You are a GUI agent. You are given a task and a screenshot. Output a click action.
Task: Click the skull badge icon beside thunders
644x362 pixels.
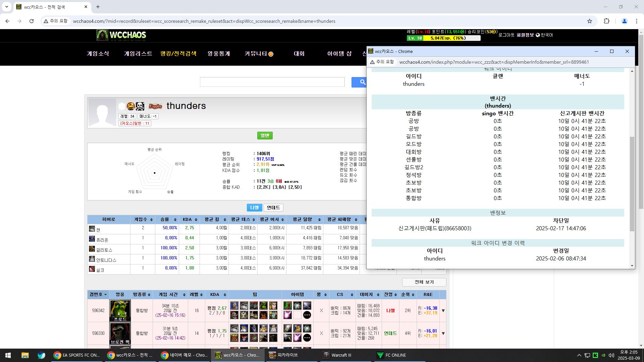(140, 106)
